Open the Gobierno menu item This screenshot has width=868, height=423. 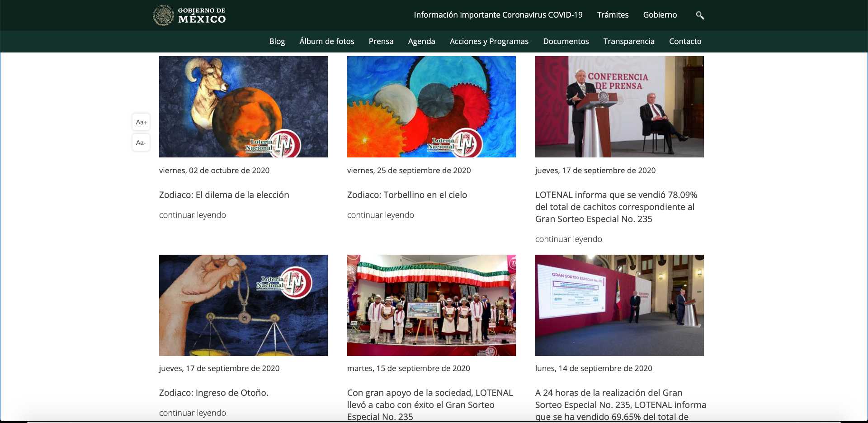(x=660, y=15)
